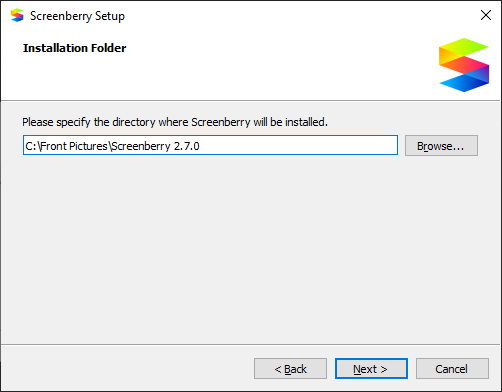Cancel the Screenberry installation
This screenshot has width=502, height=392.
[452, 369]
